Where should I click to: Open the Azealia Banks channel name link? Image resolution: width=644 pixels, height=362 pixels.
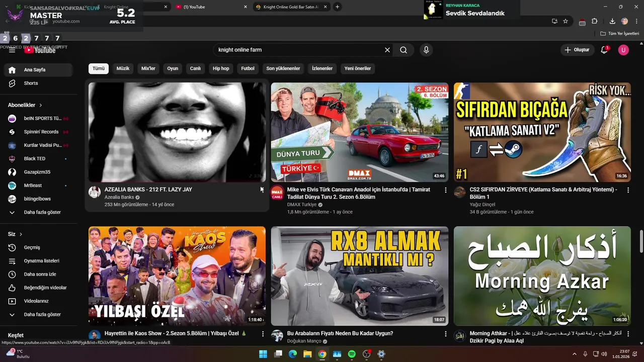click(x=119, y=197)
